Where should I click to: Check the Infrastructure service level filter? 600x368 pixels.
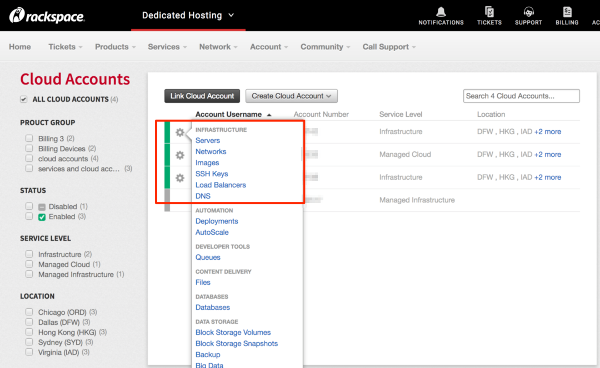coord(29,254)
